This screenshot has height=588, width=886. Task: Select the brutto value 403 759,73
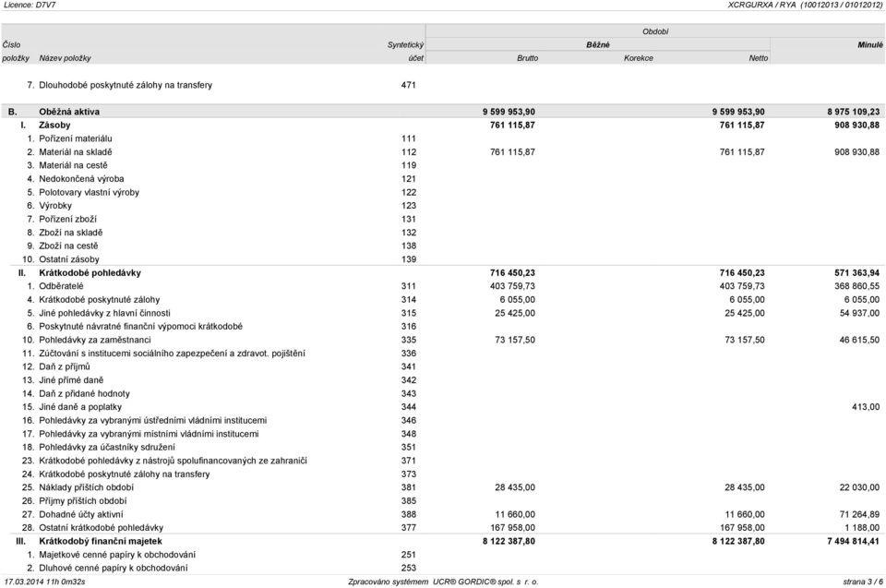(512, 286)
